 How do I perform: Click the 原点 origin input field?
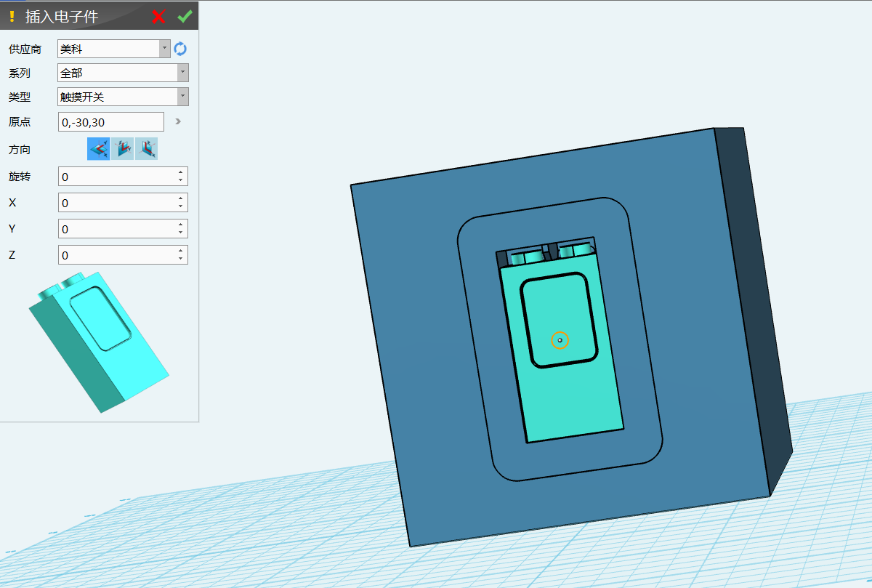(x=110, y=122)
